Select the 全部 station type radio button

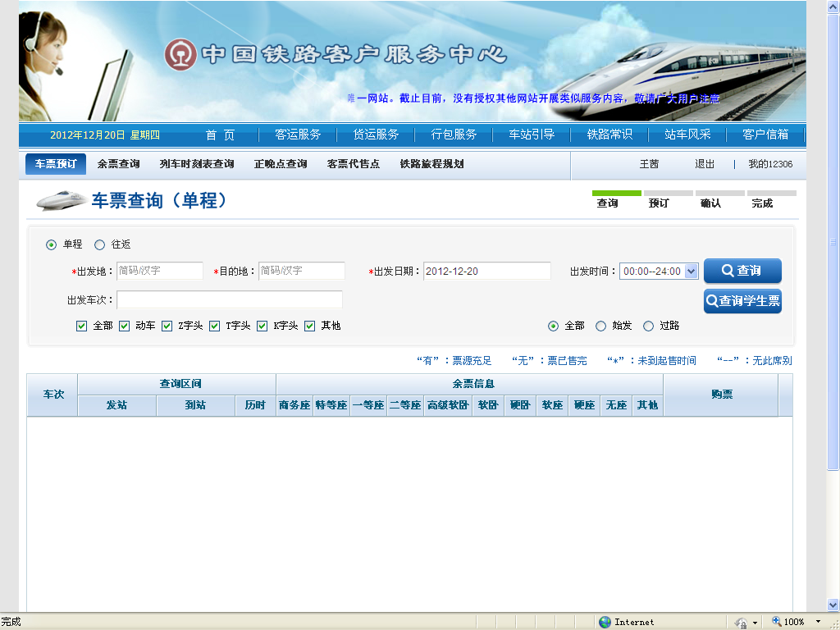pyautogui.click(x=554, y=326)
